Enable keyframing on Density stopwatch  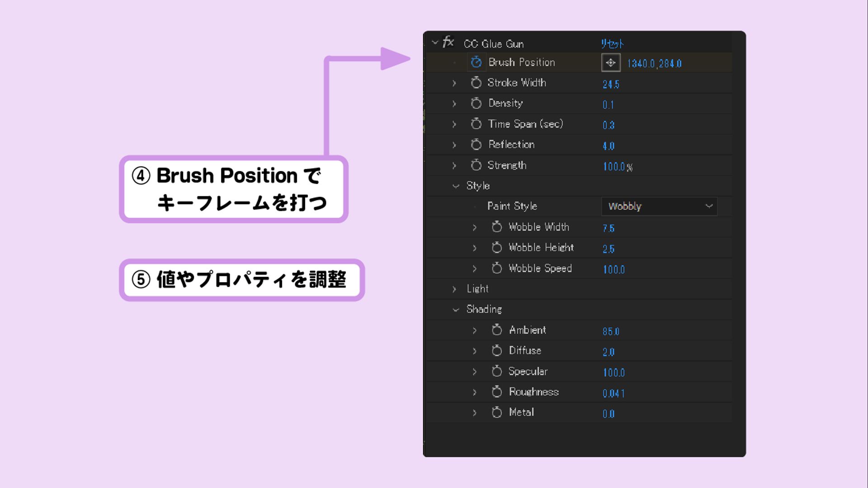[476, 104]
